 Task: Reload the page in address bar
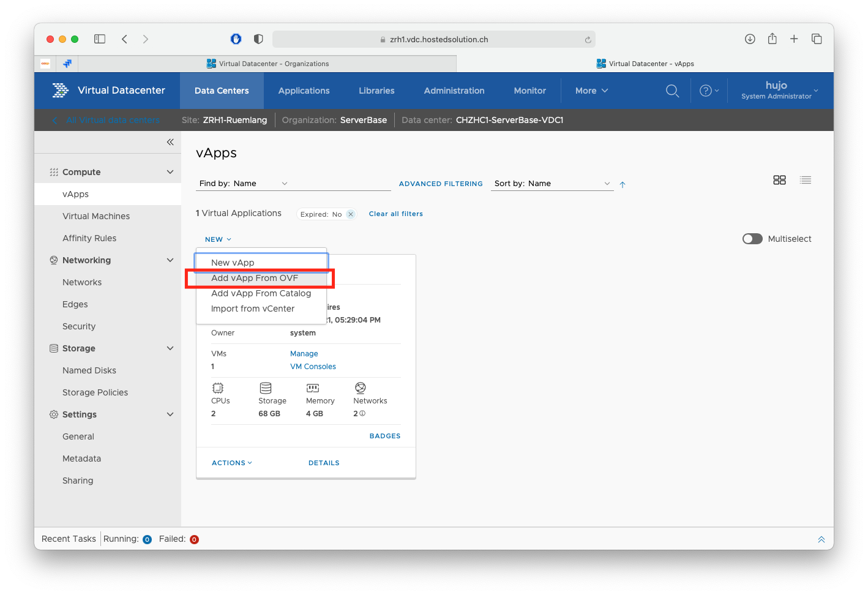coord(588,40)
